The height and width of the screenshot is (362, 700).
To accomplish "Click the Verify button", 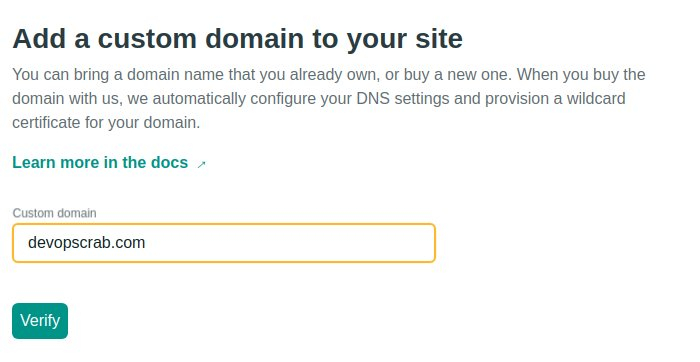I will pyautogui.click(x=40, y=321).
